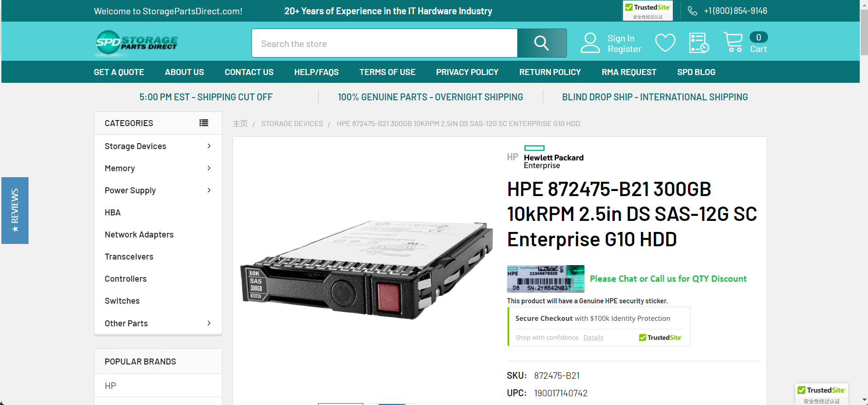The image size is (868, 405).
Task: Click the HP brand text above title
Action: click(513, 157)
